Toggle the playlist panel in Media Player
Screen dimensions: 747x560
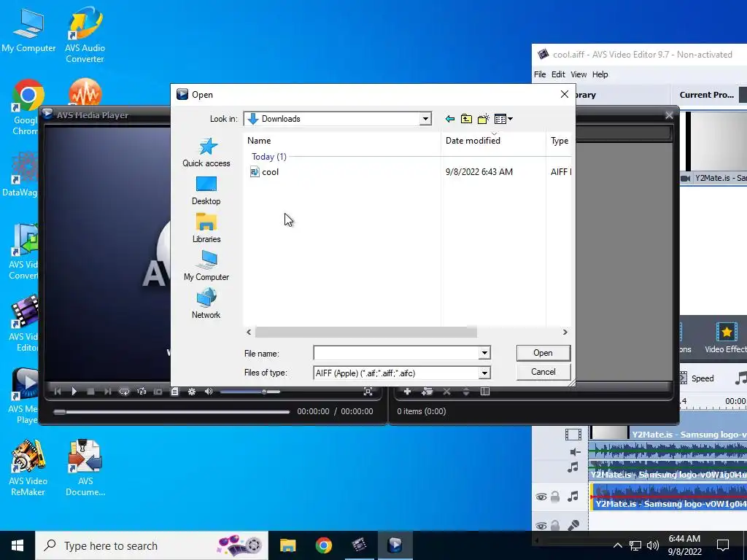click(175, 392)
